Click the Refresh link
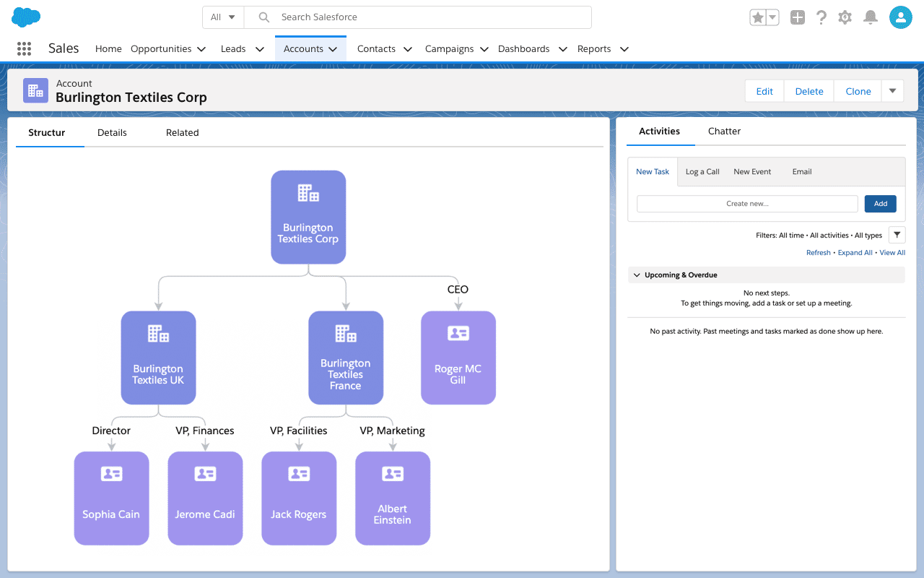 click(819, 253)
